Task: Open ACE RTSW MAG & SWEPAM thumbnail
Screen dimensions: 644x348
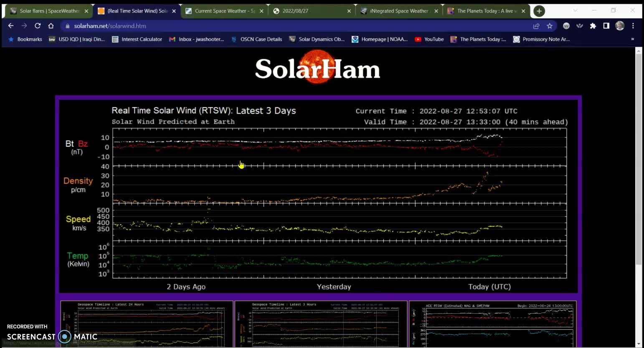Action: pyautogui.click(x=493, y=324)
